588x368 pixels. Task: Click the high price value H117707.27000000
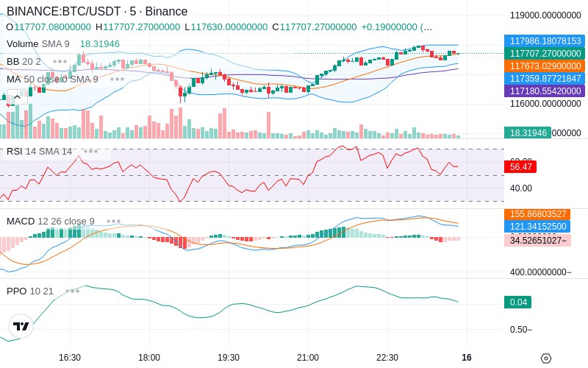point(137,27)
